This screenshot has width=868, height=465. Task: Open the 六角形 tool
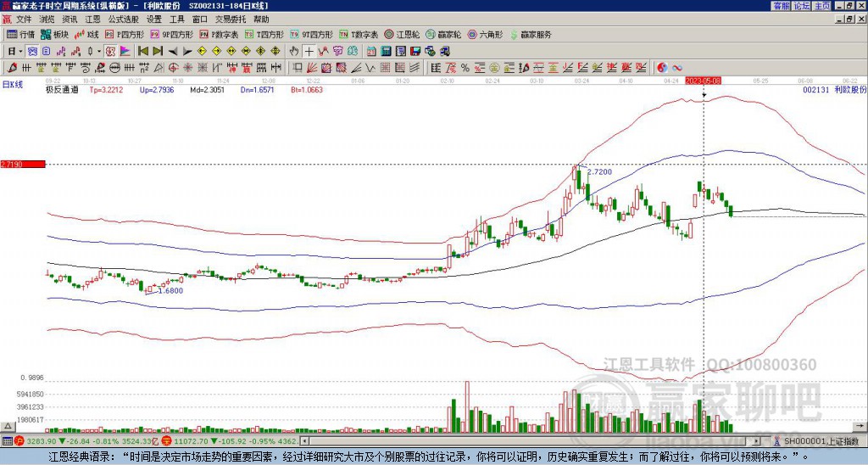(x=485, y=34)
